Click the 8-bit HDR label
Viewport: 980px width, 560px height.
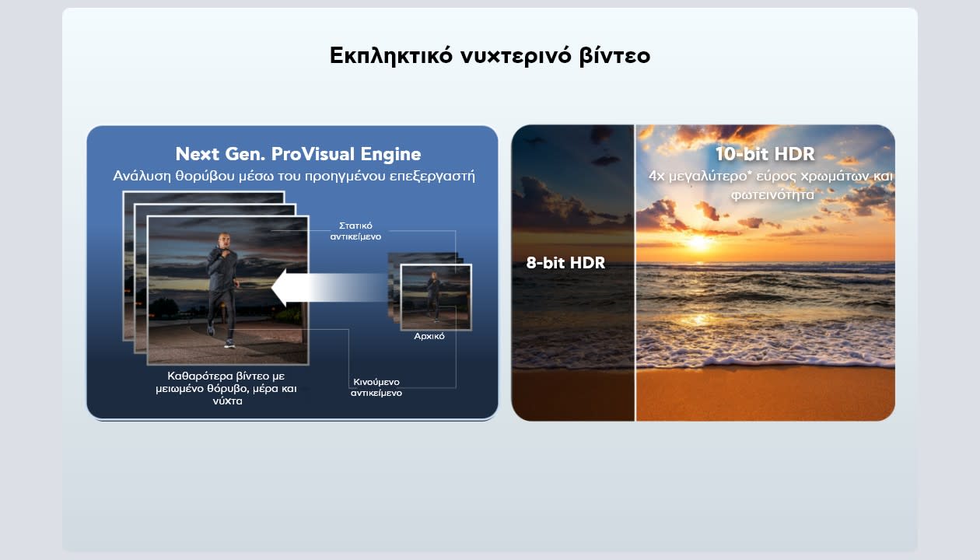pos(565,263)
